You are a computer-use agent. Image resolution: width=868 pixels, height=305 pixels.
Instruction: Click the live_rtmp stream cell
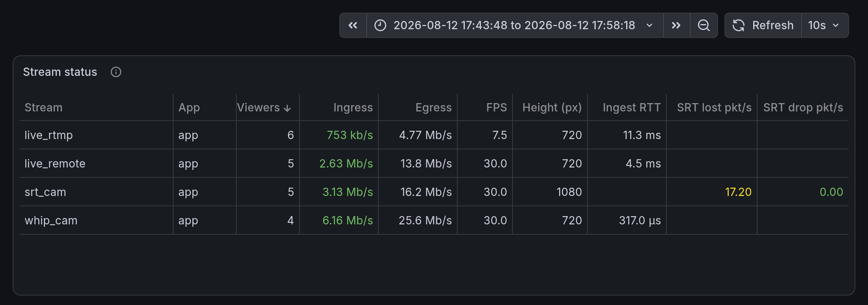click(x=49, y=135)
